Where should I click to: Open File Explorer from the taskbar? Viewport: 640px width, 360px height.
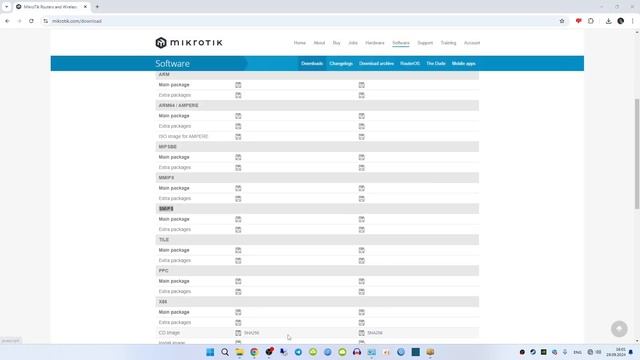coord(239,352)
